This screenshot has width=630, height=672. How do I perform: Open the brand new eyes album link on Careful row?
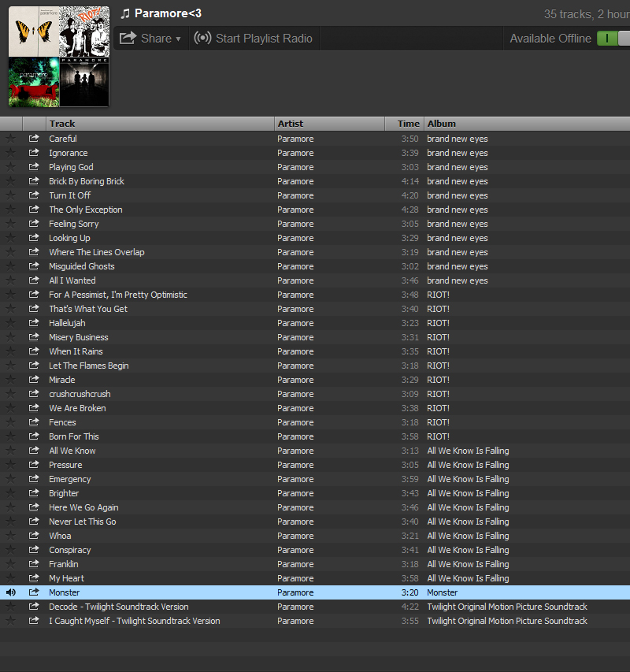tap(458, 139)
